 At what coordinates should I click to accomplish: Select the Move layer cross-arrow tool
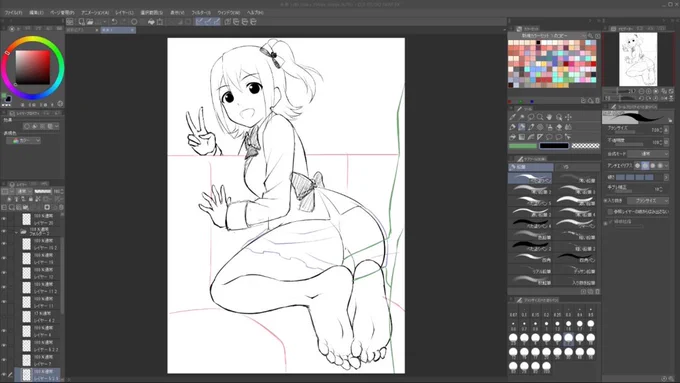coord(568,117)
